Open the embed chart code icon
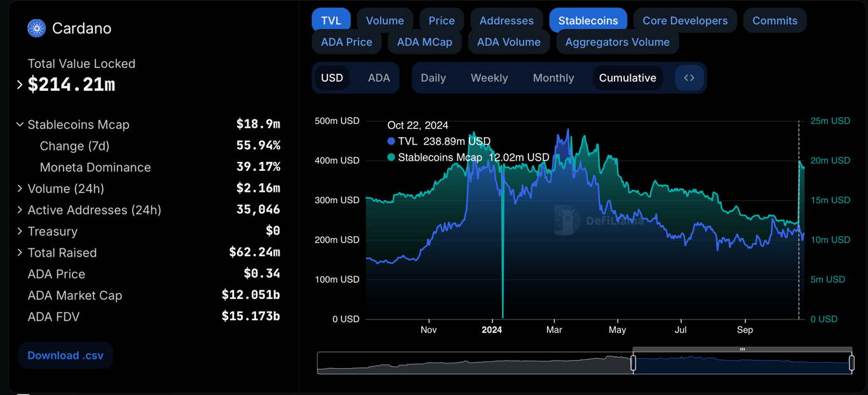Viewport: 868px width, 395px height. [x=689, y=78]
